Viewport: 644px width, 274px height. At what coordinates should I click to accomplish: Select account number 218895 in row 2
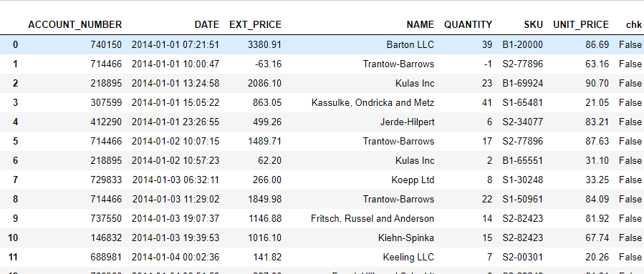[x=106, y=83]
